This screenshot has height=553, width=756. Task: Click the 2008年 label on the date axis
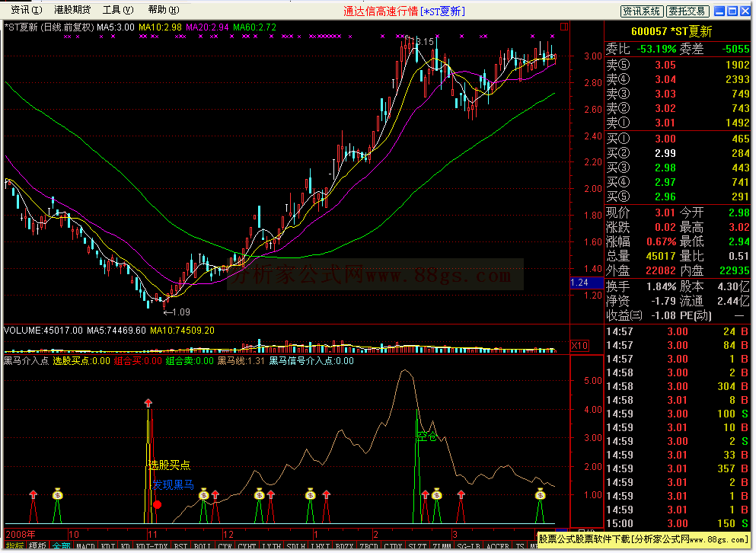(21, 534)
